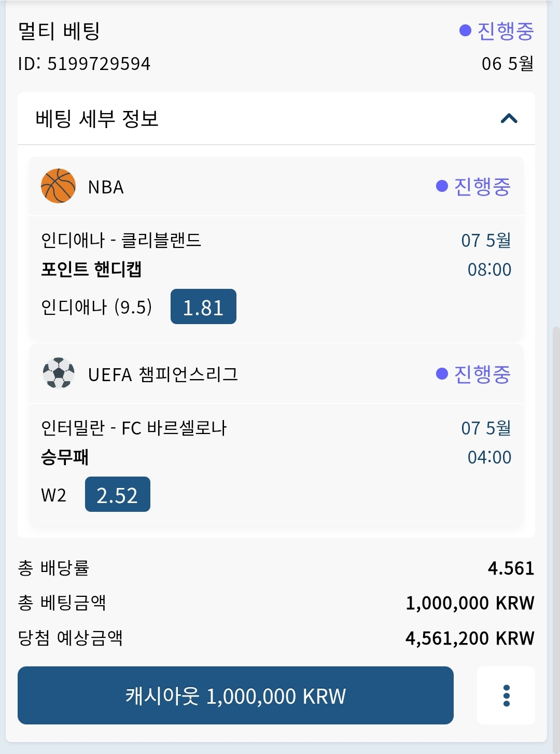
Task: Open the three-dot more options menu
Action: [506, 695]
